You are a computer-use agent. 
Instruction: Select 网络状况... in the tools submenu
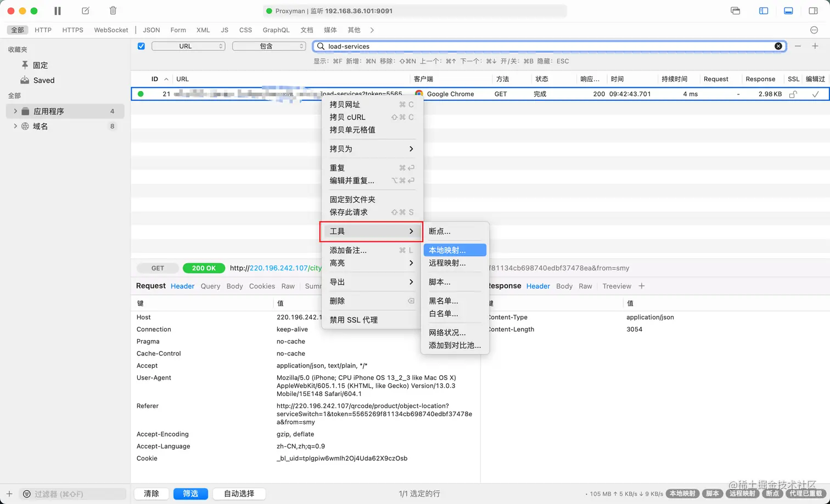455,333
